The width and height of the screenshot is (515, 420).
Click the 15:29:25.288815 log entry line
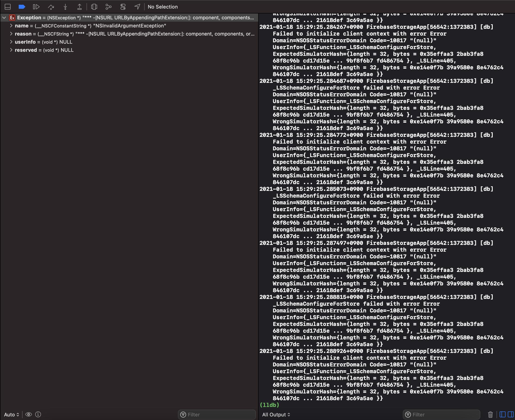pyautogui.click(x=376, y=297)
